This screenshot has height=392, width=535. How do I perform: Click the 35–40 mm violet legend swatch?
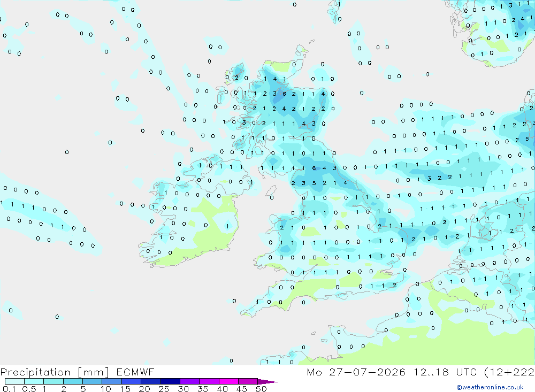(x=209, y=381)
